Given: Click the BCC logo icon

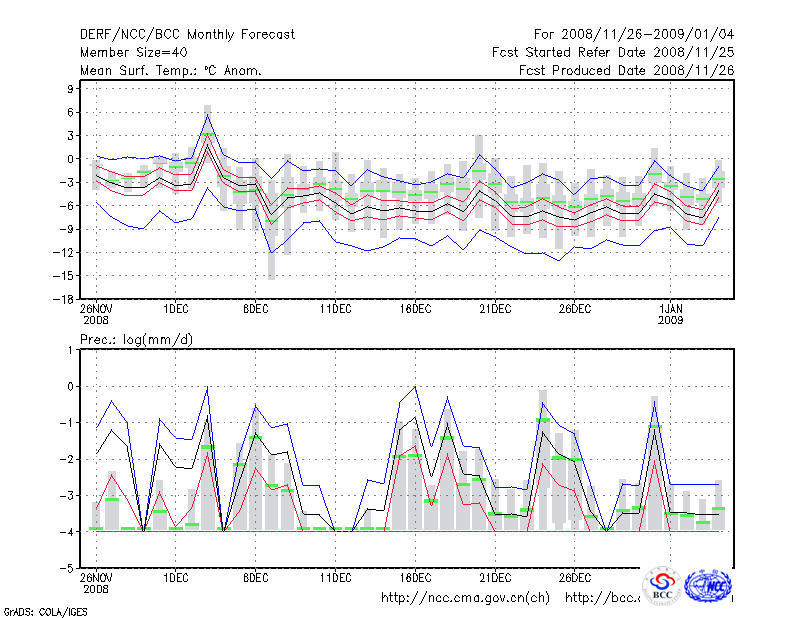Looking at the screenshot, I should point(663,584).
